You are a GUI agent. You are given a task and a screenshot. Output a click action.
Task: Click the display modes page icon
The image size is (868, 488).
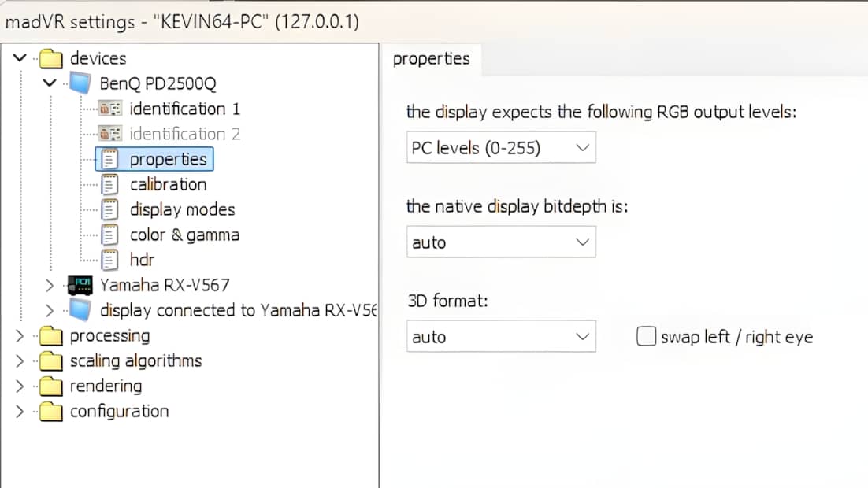click(111, 209)
